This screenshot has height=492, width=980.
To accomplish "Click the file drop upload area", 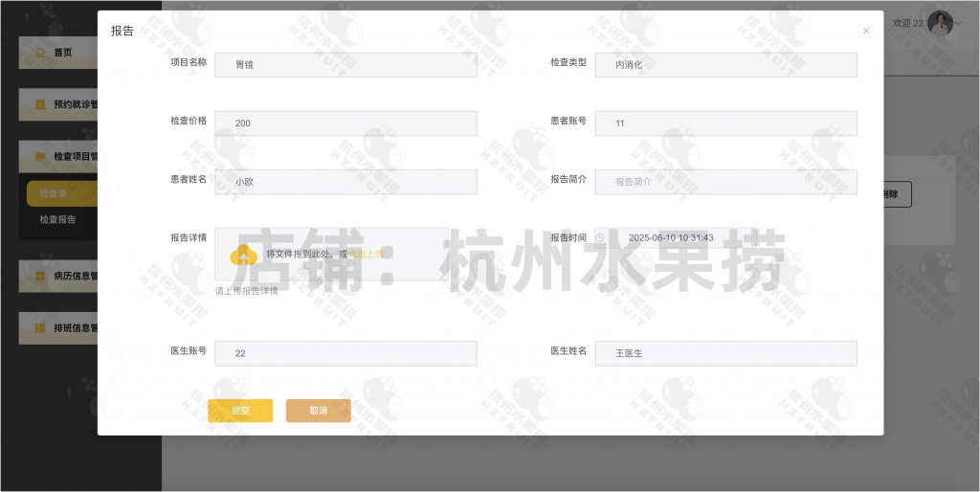I will click(331, 254).
